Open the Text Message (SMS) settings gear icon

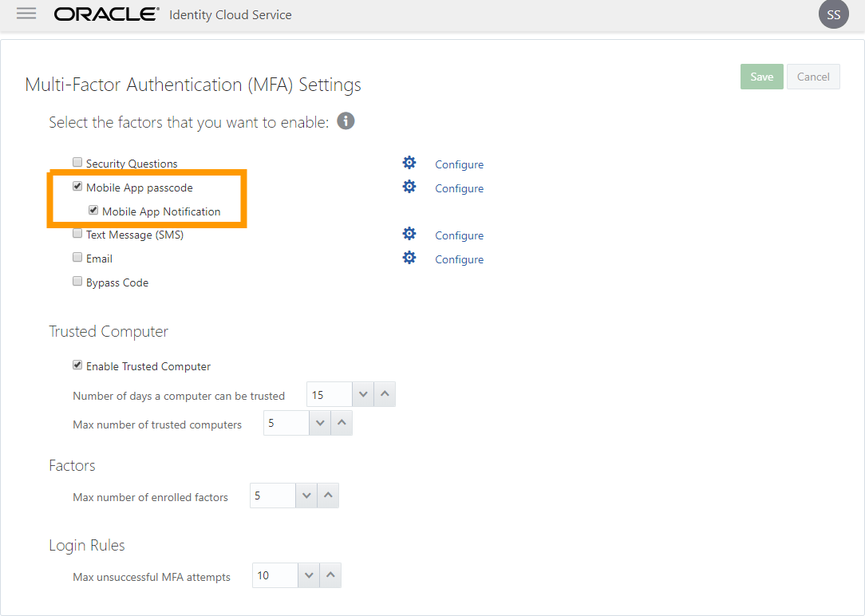click(x=409, y=233)
